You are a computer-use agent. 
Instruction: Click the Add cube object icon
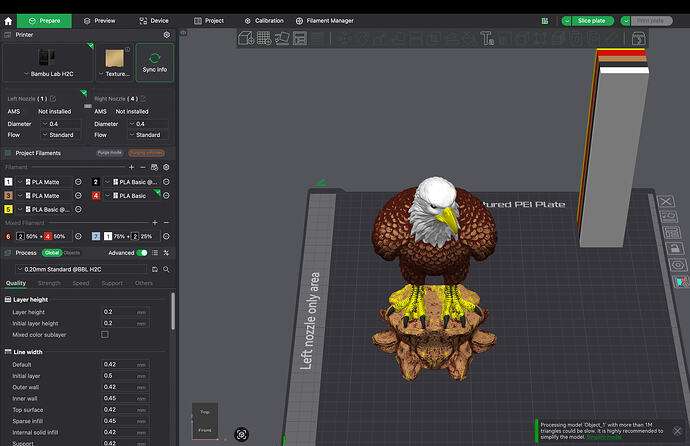tap(246, 38)
